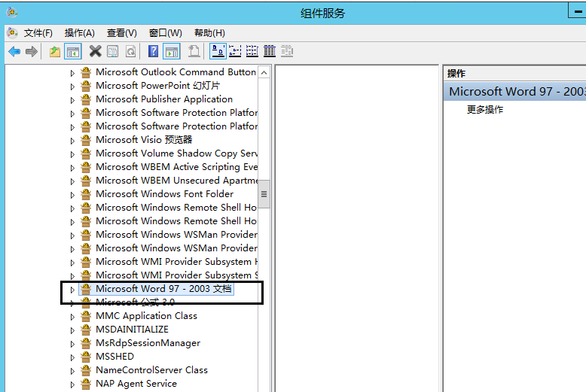Click the blue Help question mark icon
586x392 pixels.
click(153, 51)
